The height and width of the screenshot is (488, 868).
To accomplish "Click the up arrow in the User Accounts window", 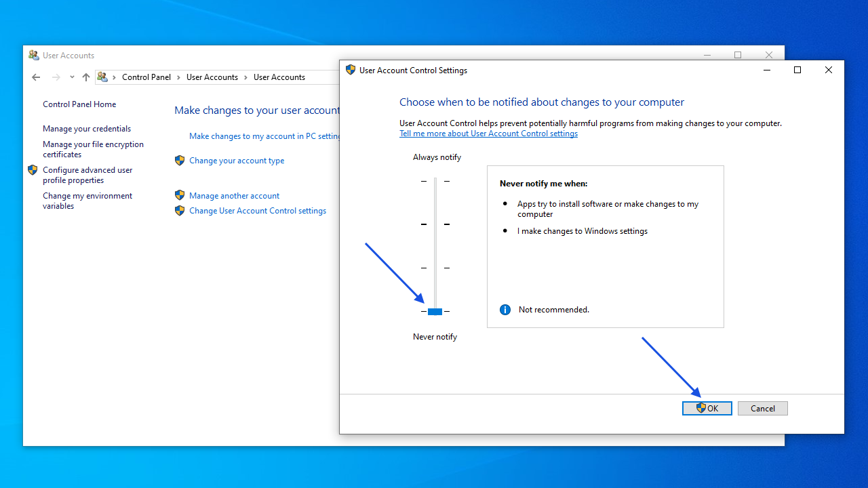I will 86,77.
